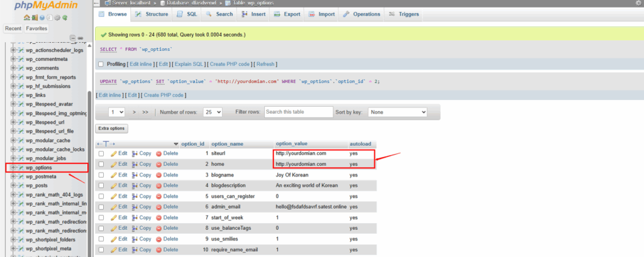Tick the checkbox for the admin_email row
The height and width of the screenshot is (257, 644).
pyautogui.click(x=101, y=207)
